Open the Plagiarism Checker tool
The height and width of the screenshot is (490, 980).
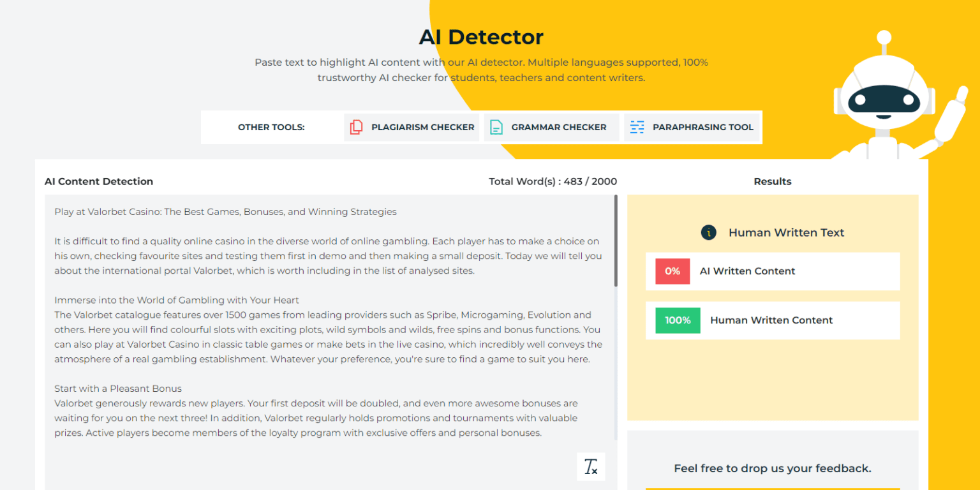412,127
